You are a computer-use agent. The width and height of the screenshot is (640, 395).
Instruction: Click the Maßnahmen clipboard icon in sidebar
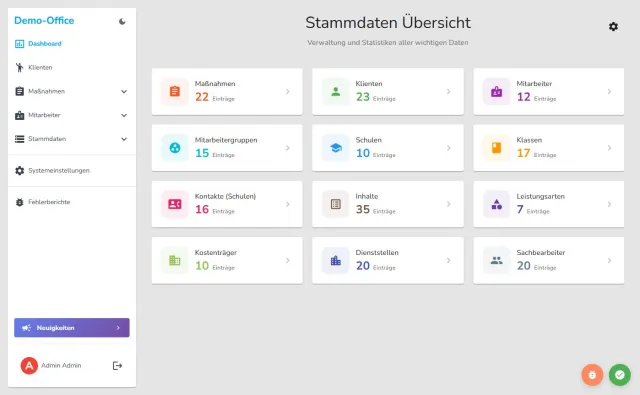19,91
